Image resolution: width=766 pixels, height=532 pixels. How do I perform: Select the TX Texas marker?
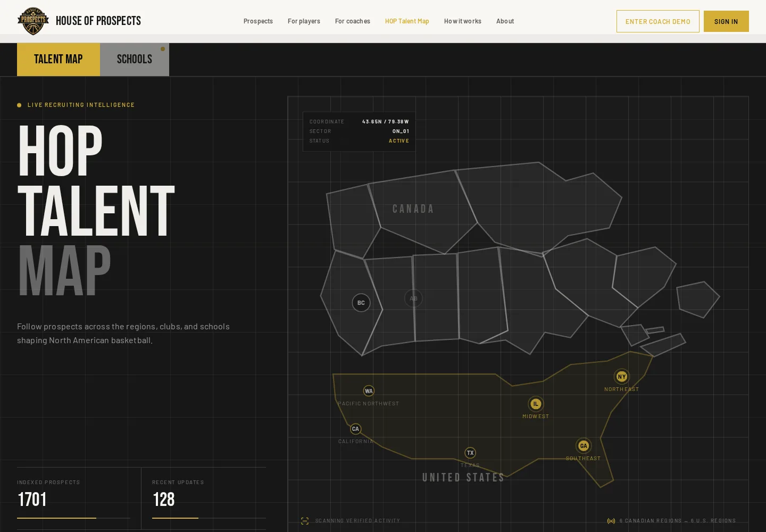point(470,453)
